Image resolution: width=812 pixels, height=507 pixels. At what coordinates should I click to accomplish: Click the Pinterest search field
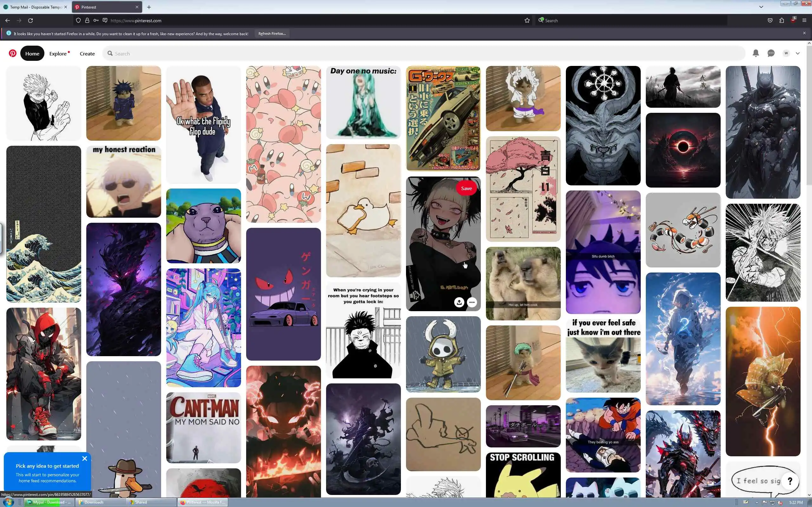[423, 54]
